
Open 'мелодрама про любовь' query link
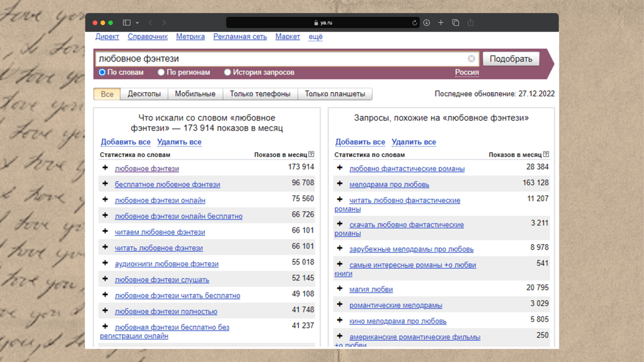pos(389,184)
